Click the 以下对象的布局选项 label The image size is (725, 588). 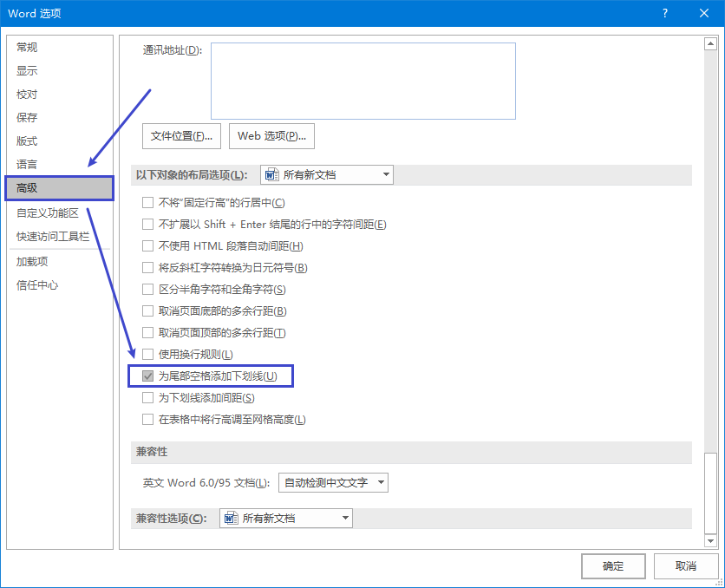point(192,174)
